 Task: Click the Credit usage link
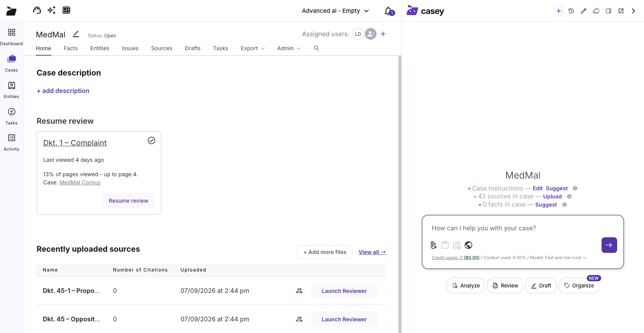coord(456,258)
